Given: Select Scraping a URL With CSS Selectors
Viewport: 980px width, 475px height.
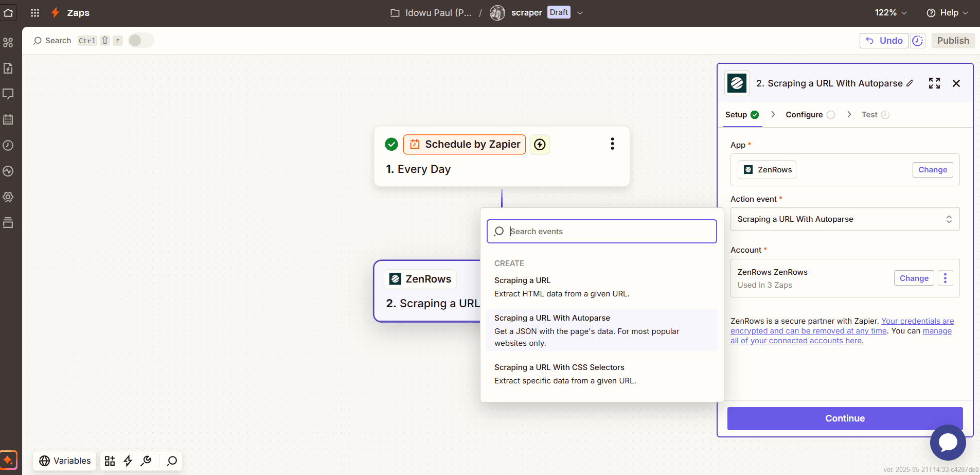Looking at the screenshot, I should coord(601,374).
